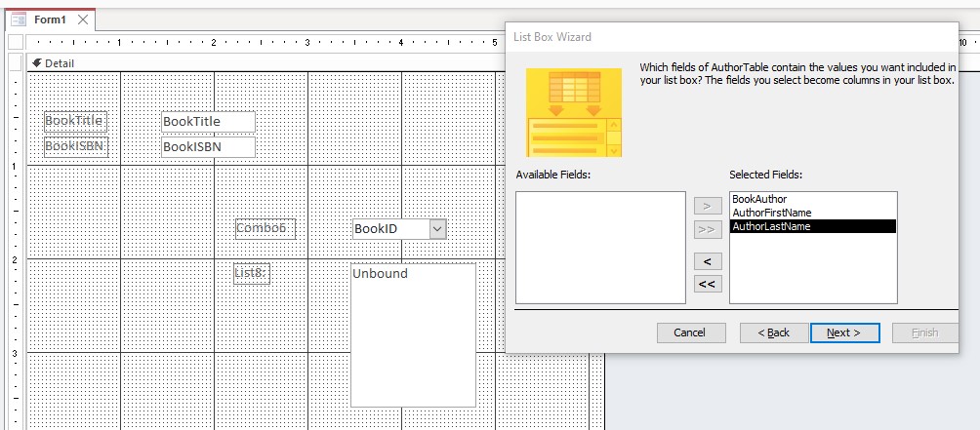Select the Combo6 label
This screenshot has width=980, height=430.
[x=264, y=228]
